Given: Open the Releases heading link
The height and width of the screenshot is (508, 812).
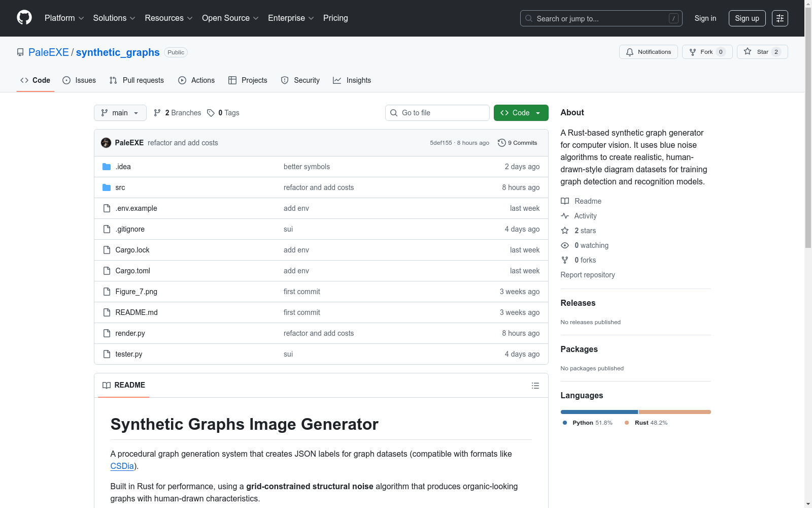Looking at the screenshot, I should (x=578, y=303).
